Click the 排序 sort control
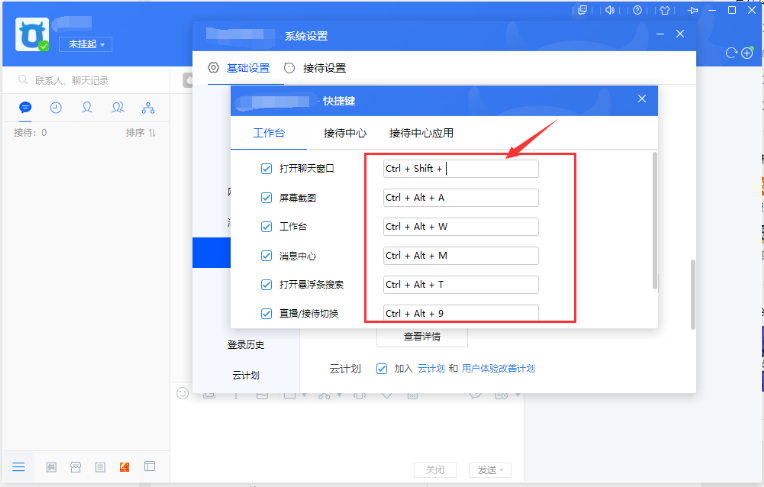 click(x=141, y=133)
